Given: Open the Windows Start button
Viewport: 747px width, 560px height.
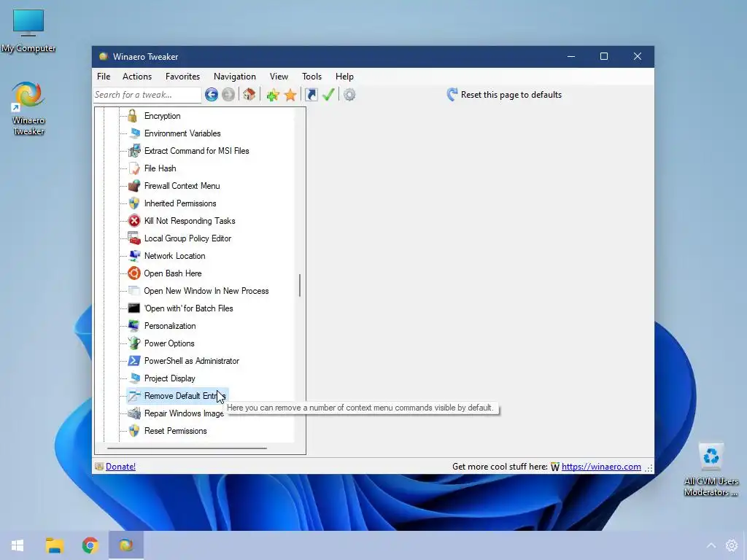Looking at the screenshot, I should [18, 545].
